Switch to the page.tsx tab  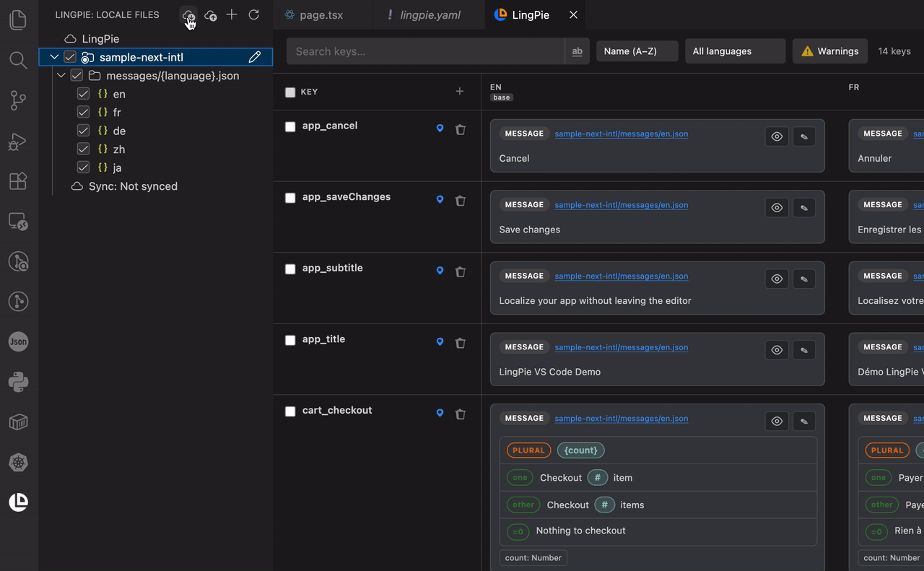tap(322, 14)
